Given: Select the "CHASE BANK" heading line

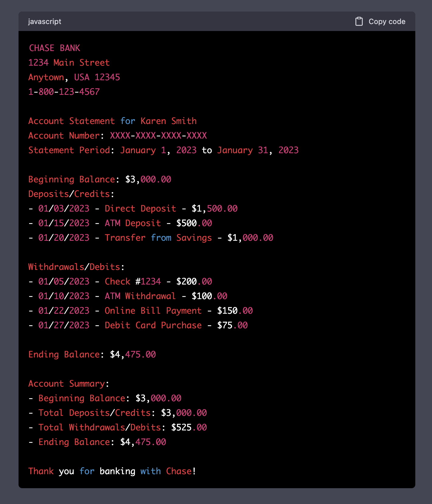Looking at the screenshot, I should click(x=54, y=48).
